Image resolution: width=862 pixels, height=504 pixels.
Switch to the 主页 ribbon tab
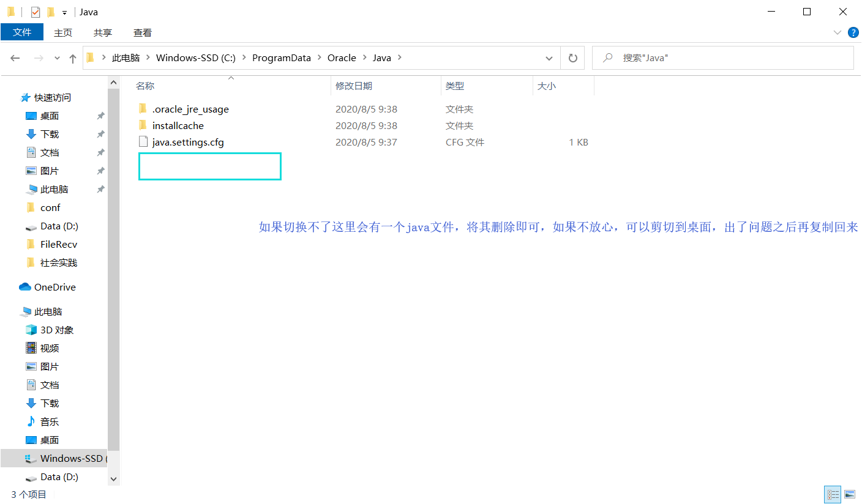(x=62, y=32)
